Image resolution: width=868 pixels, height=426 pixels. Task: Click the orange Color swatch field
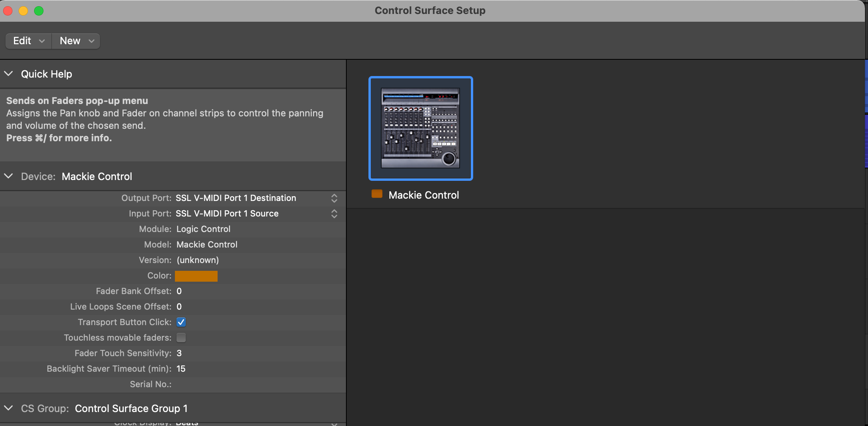(x=196, y=276)
